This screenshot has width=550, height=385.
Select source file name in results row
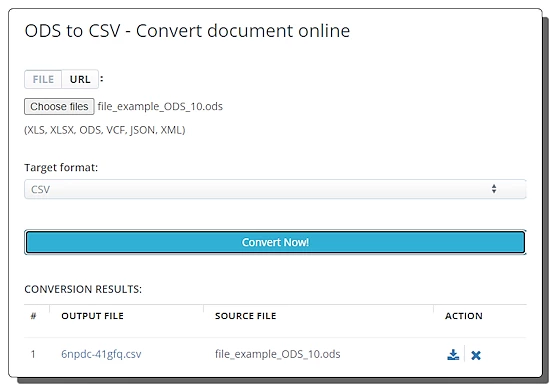(277, 354)
